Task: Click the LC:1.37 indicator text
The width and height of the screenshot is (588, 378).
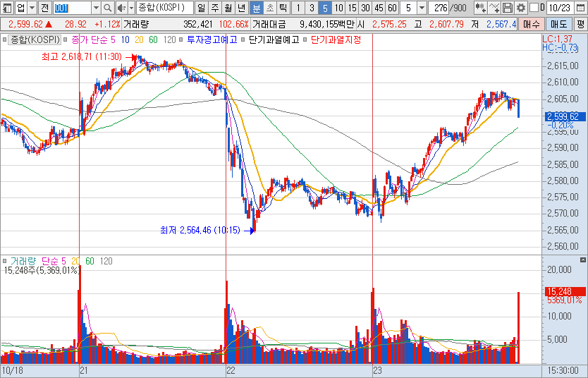Action: [x=557, y=39]
